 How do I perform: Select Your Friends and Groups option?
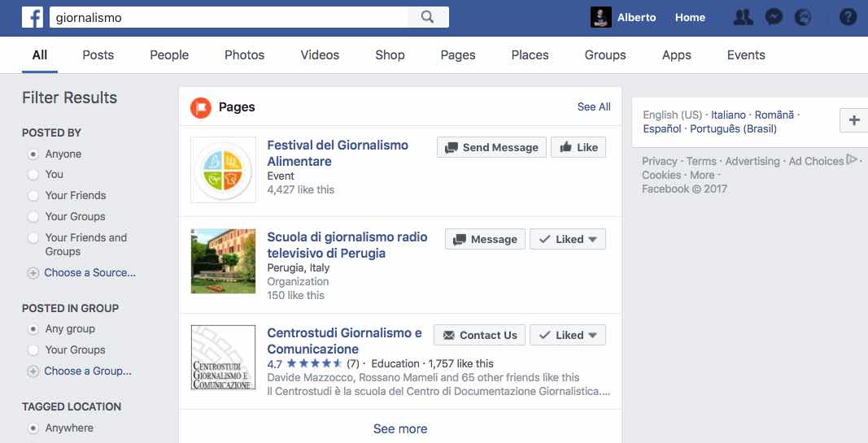(33, 238)
